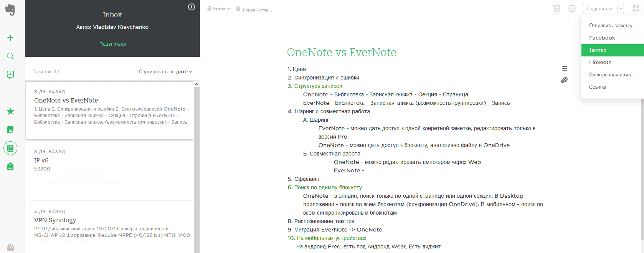Choose Твиттер in share menu
Viewport: 644px width, 253px height.
[612, 50]
